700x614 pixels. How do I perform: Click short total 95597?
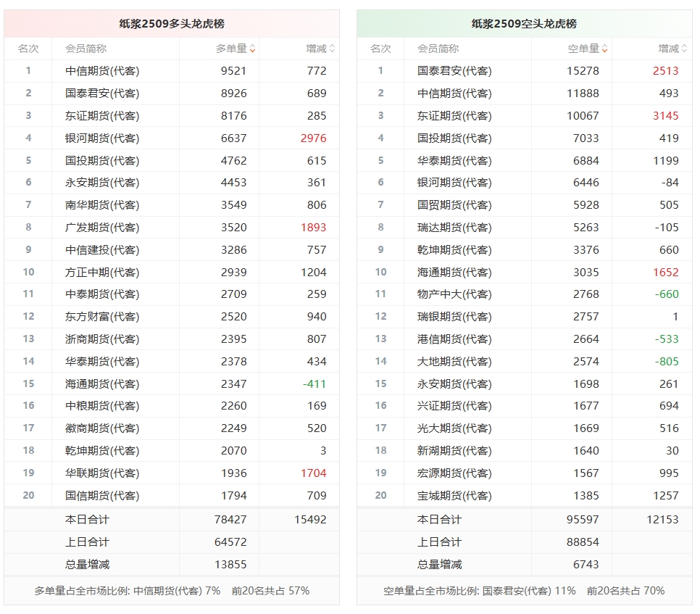coord(583,519)
